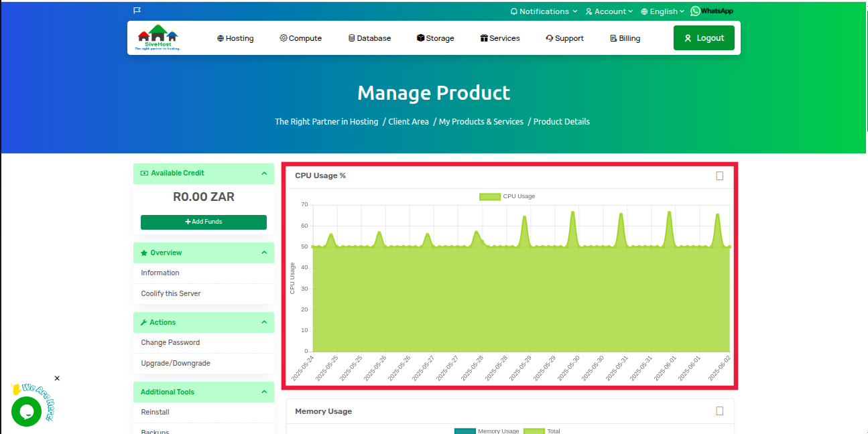Collapse the Available Credit panel chevron

(x=264, y=173)
